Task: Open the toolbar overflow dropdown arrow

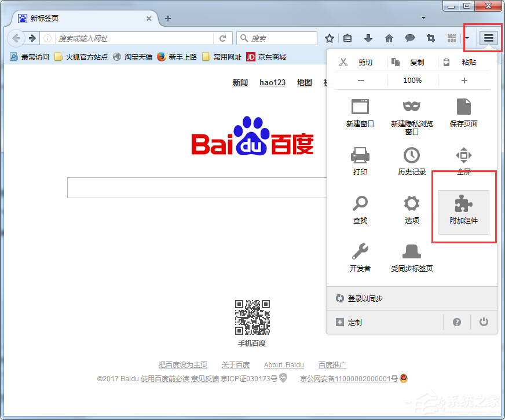Action: [467, 37]
